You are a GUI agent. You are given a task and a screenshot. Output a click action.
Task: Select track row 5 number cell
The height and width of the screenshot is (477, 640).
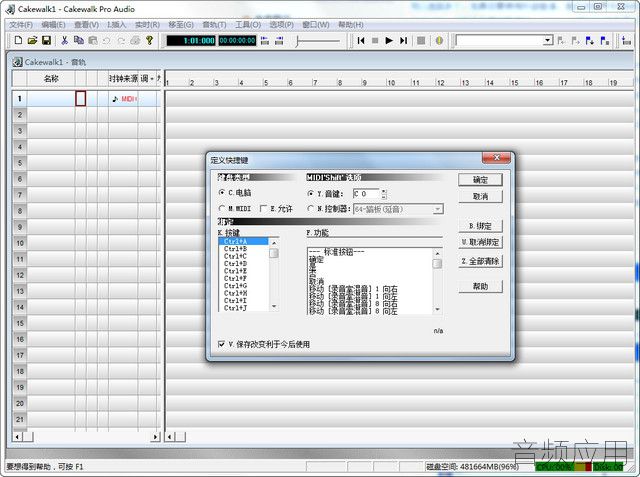tap(20, 163)
